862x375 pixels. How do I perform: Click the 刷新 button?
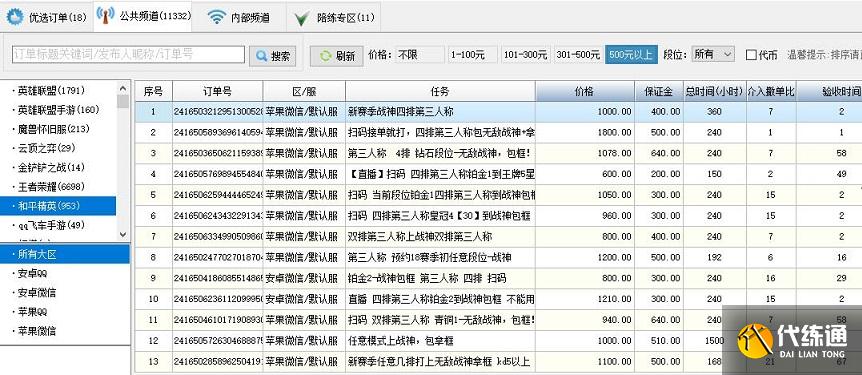(x=337, y=56)
